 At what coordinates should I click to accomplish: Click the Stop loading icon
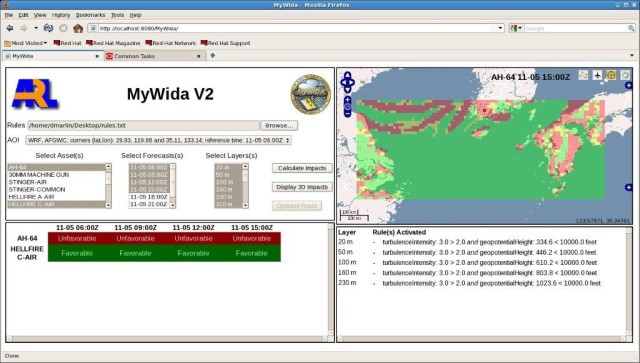click(x=63, y=28)
